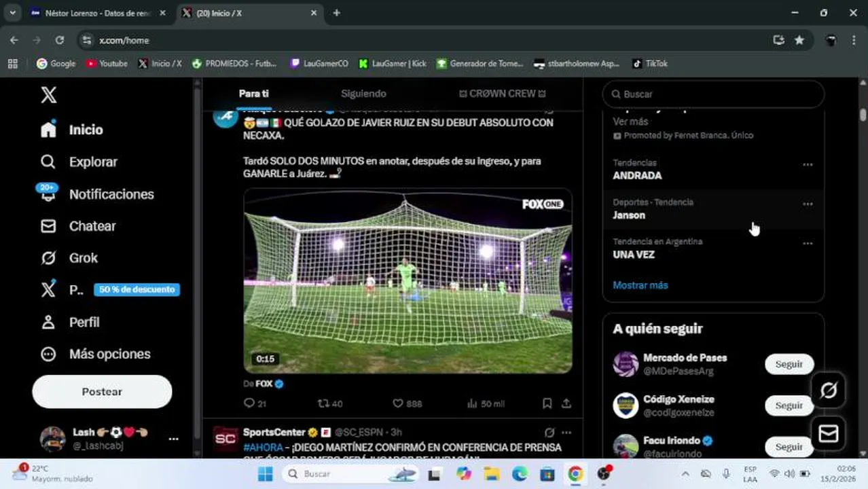Viewport: 868px width, 489px height.
Task: Reload the page in browser
Action: click(60, 40)
